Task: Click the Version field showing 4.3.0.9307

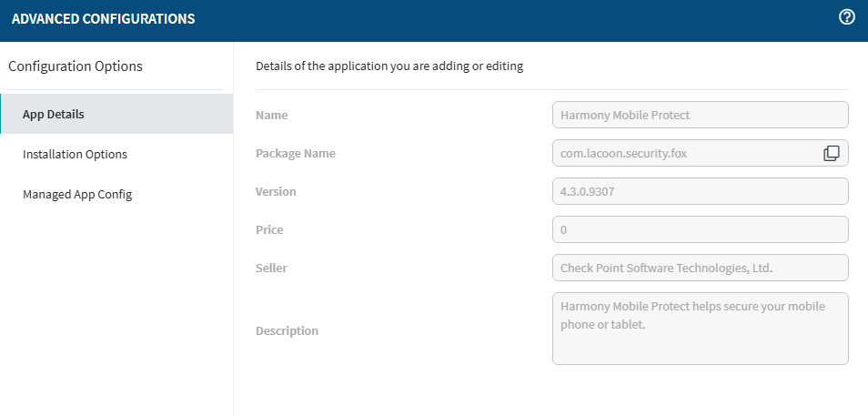Action: pyautogui.click(x=701, y=191)
